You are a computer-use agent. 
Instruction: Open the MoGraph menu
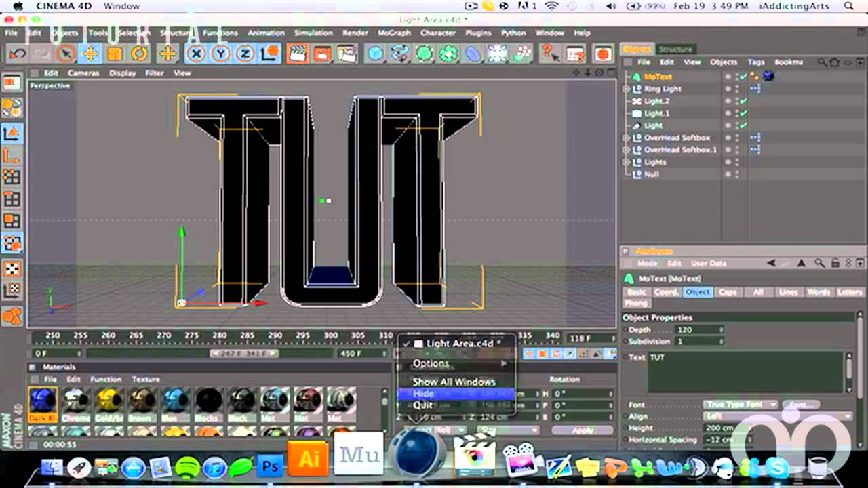tap(394, 33)
